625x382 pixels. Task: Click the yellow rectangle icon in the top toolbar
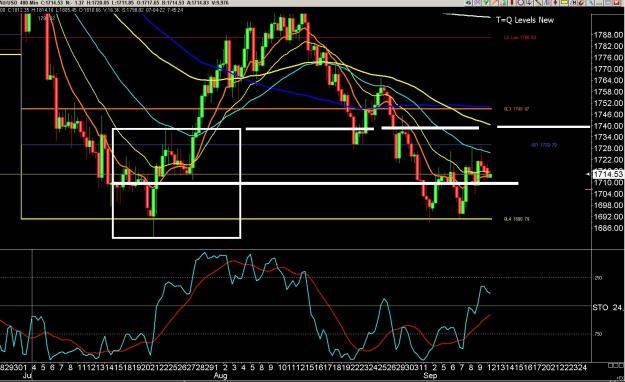coord(564,2)
